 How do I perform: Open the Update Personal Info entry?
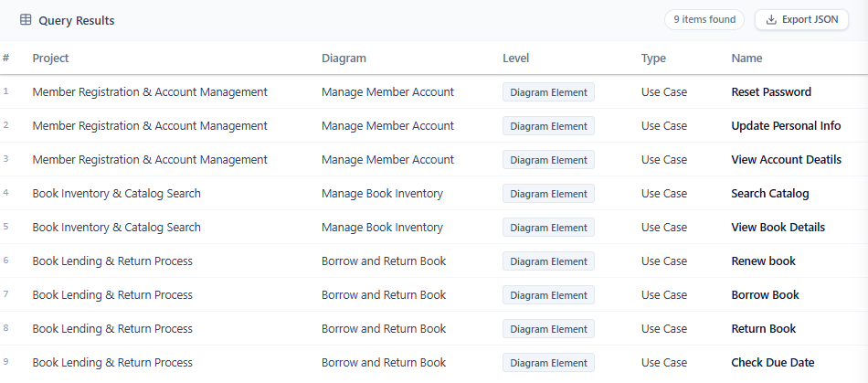click(x=786, y=125)
